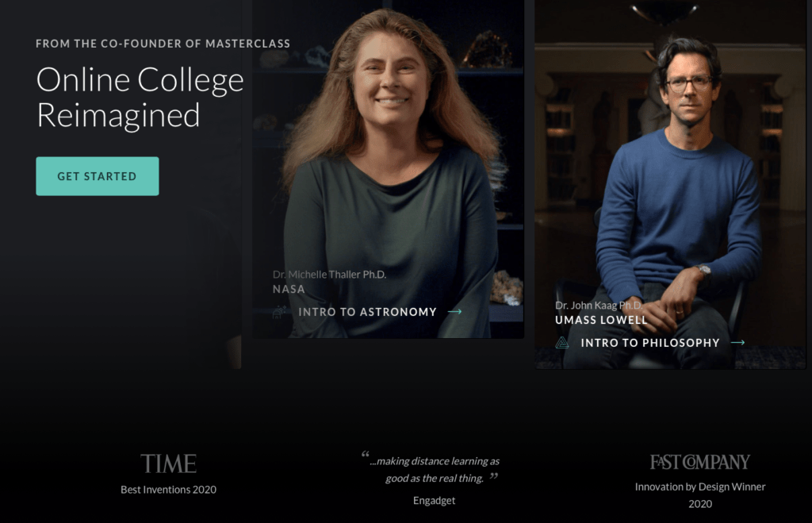
Task: Click the triangle philosophy course icon
Action: pos(562,343)
